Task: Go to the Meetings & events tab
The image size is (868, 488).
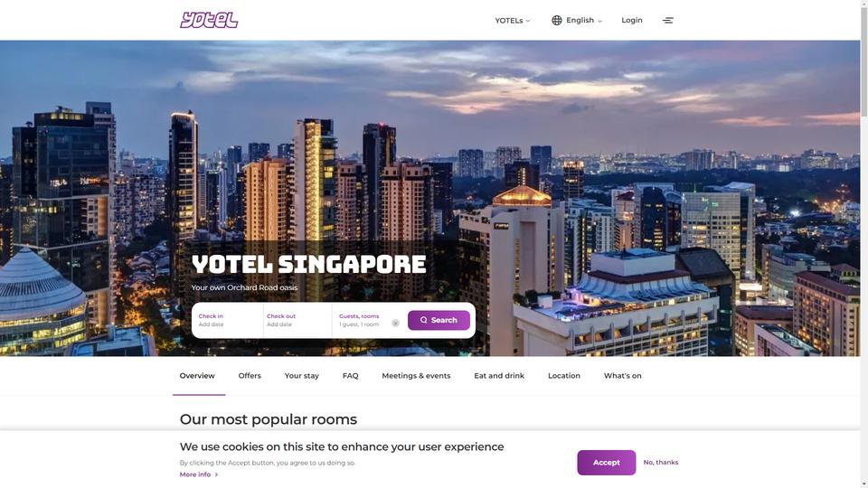Action: click(416, 376)
